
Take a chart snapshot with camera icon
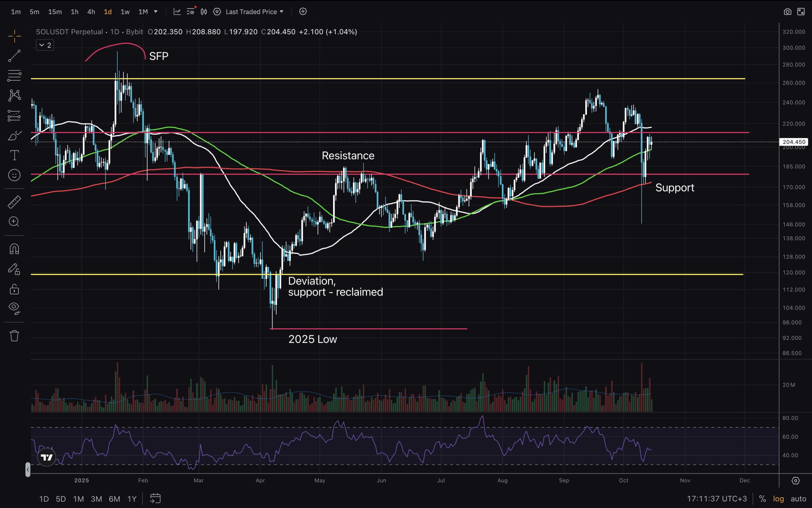[x=787, y=12]
